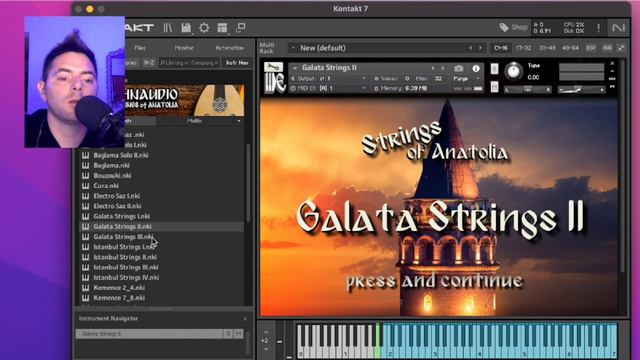The width and height of the screenshot is (640, 360).
Task: Click next multi arrow in Multi Rack
Action: 480,48
